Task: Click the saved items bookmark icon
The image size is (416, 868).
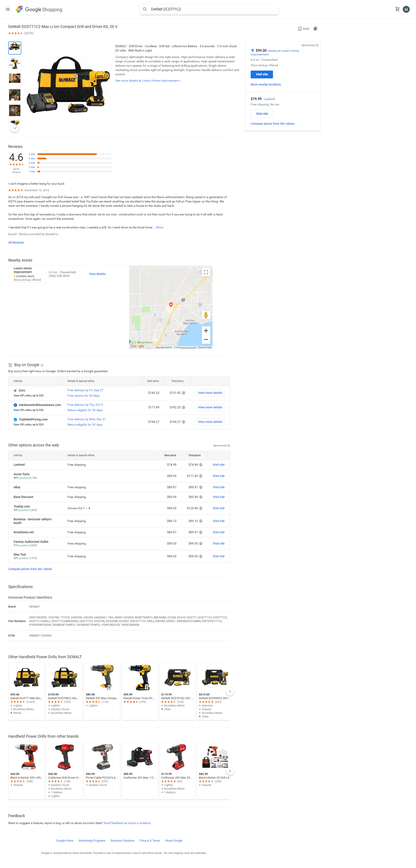Action: pos(315,29)
